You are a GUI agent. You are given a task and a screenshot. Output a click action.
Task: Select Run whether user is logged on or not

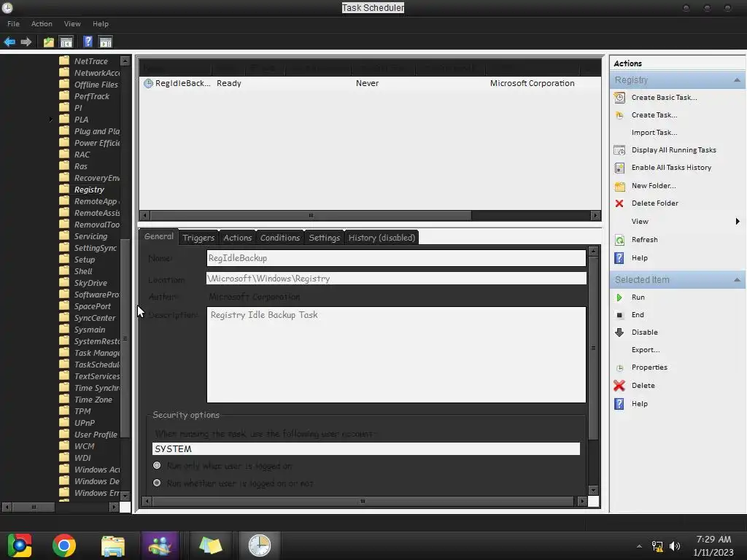(x=157, y=483)
